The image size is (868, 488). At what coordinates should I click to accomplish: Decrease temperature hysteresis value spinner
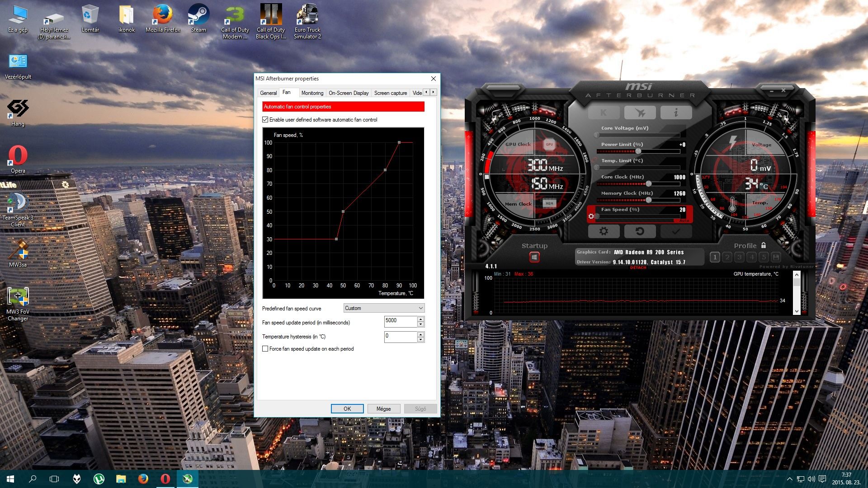point(421,340)
